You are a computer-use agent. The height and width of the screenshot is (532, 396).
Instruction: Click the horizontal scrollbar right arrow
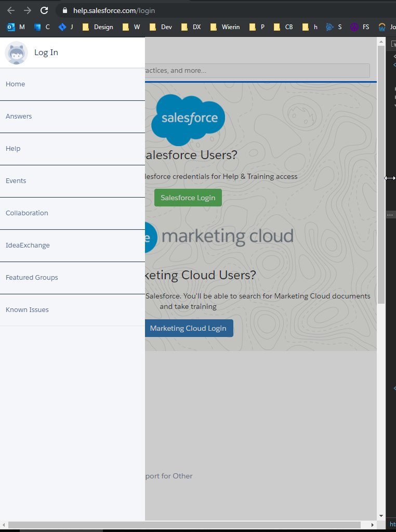coord(373,525)
